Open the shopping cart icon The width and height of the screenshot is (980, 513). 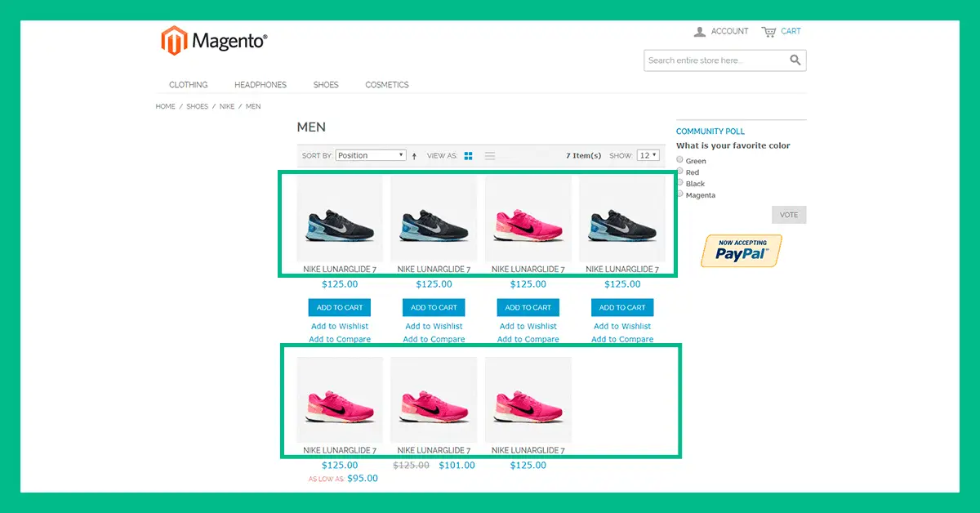point(768,32)
